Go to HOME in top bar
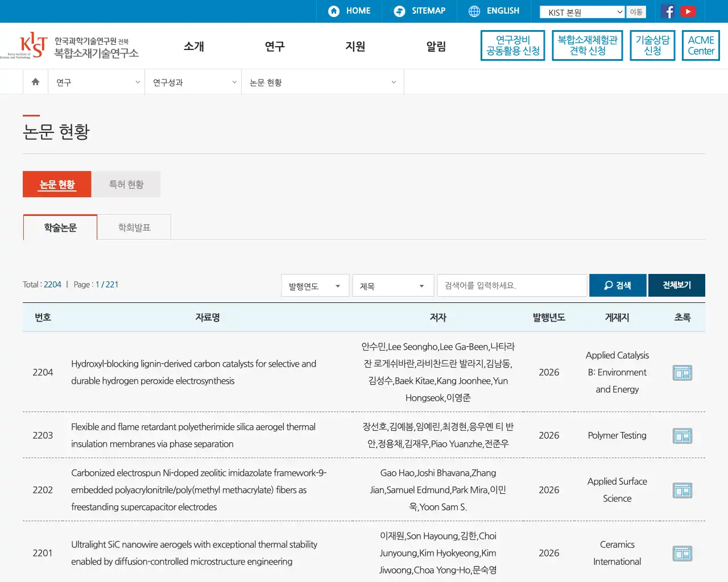 [x=349, y=11]
